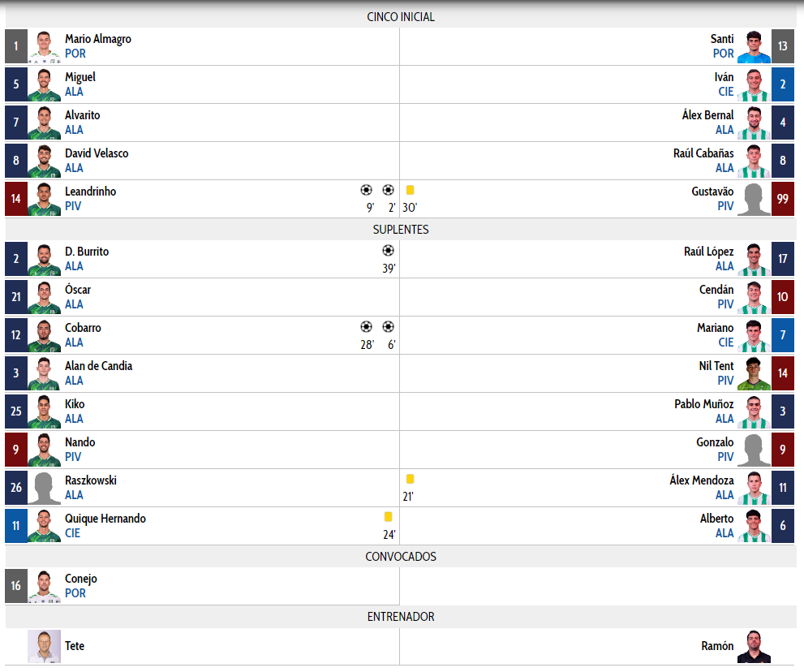The image size is (804, 672).
Task: Click D. Burrito's goal ball icon
Action: coord(388,251)
